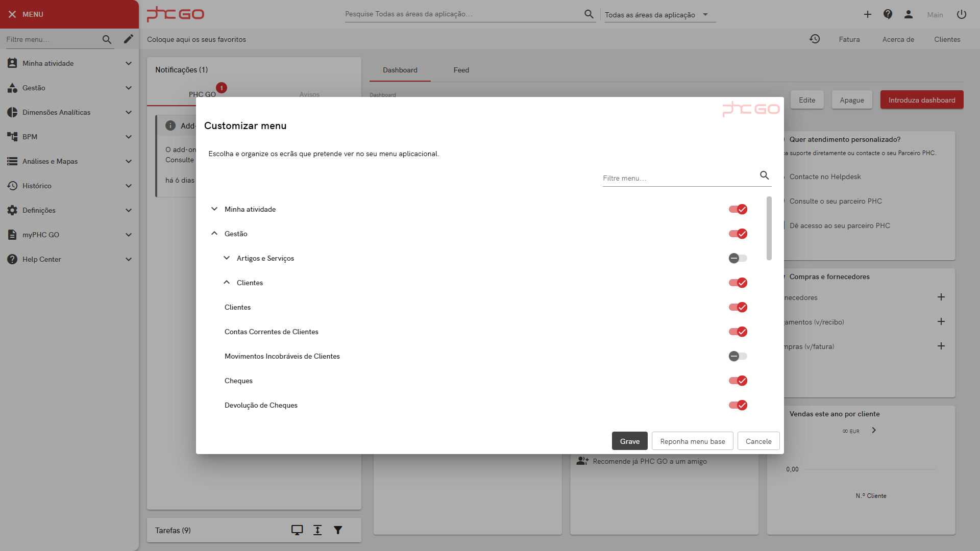Expand Minha atividade in dialog tree
Screen dimensions: 980x551
click(214, 209)
